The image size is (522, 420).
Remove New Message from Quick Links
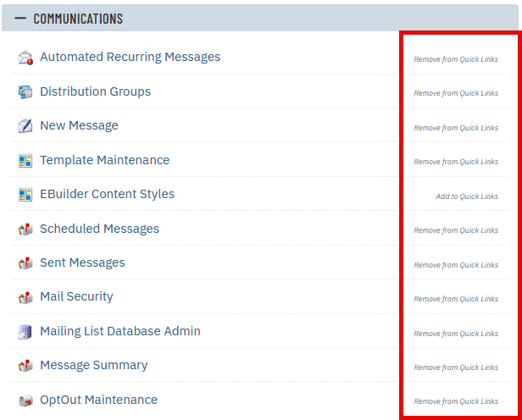456,128
